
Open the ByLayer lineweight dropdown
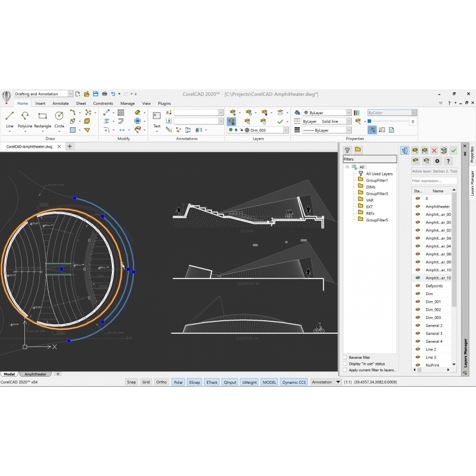coord(349,130)
